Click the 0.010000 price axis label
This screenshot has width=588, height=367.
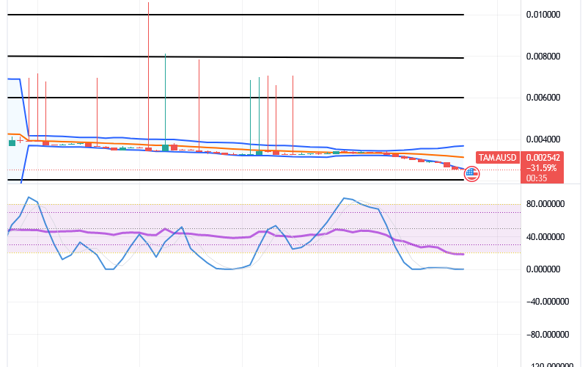click(x=543, y=15)
